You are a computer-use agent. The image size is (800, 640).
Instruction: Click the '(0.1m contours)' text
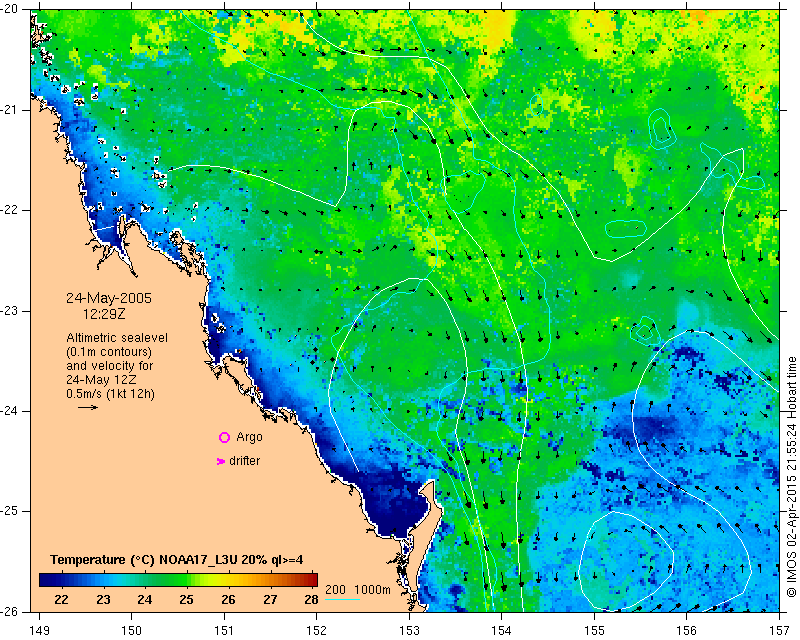click(x=109, y=352)
